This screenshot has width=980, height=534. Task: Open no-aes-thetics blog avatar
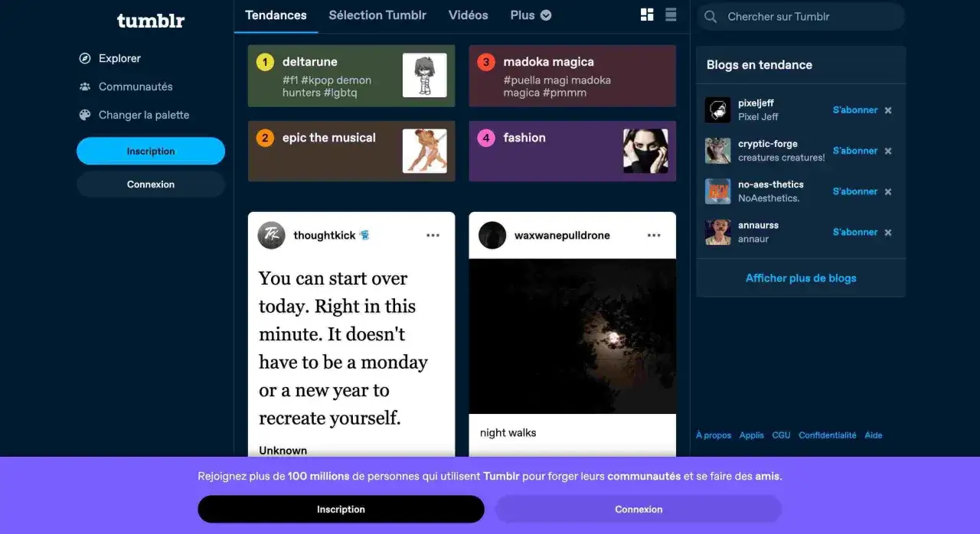(717, 191)
